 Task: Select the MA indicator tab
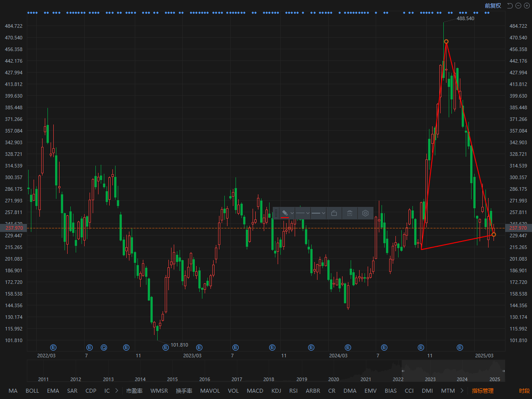pyautogui.click(x=13, y=391)
